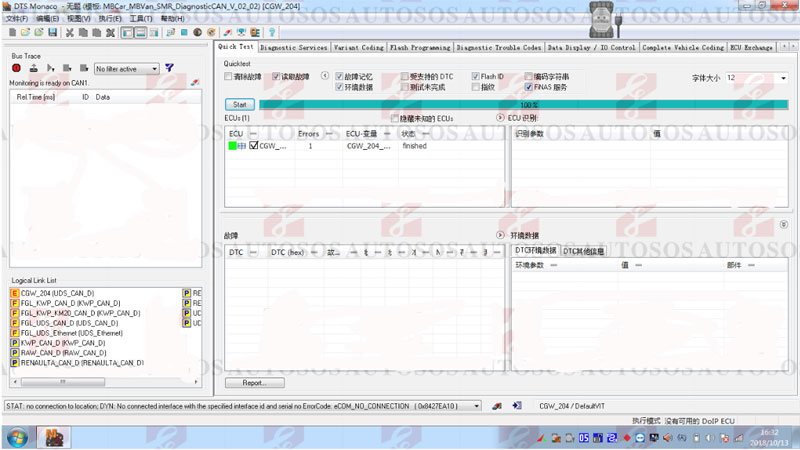Toggle the 故障记忆 checkbox
Viewport: 800px width, 450px height.
click(x=339, y=77)
